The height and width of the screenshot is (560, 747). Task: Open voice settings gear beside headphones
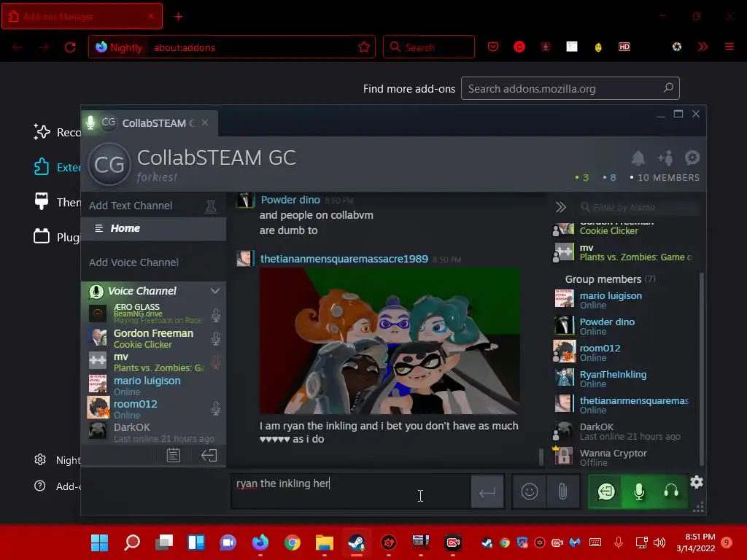pyautogui.click(x=697, y=482)
